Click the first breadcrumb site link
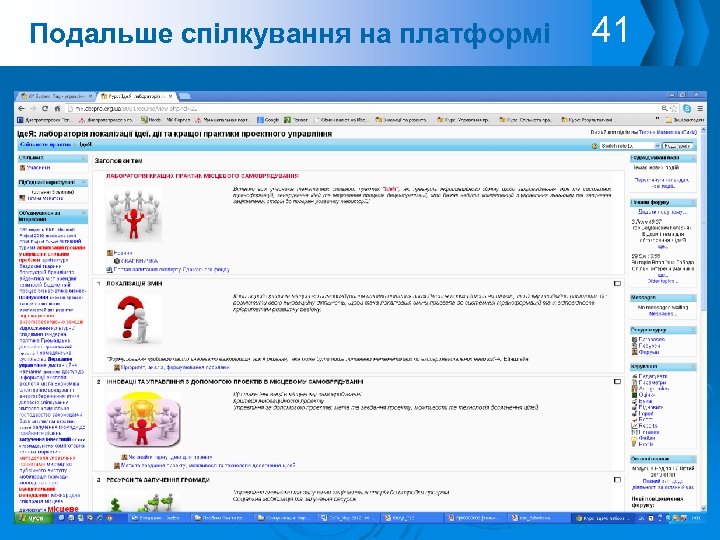 (45, 145)
